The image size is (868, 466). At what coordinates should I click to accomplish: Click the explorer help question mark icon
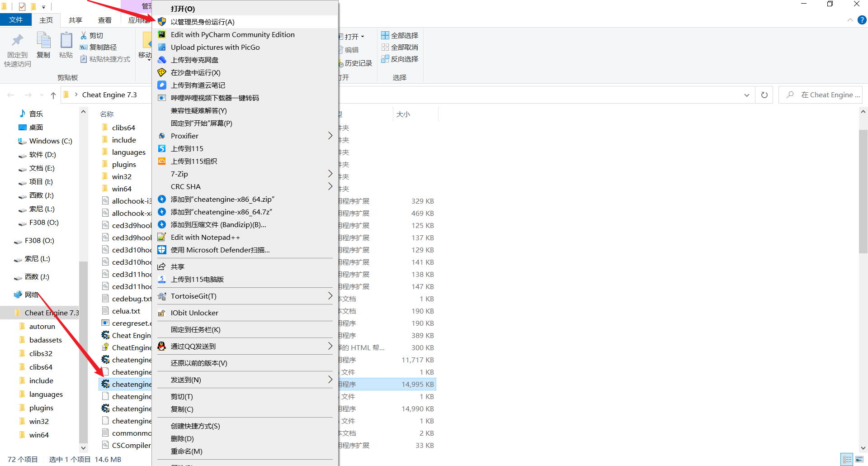point(862,20)
